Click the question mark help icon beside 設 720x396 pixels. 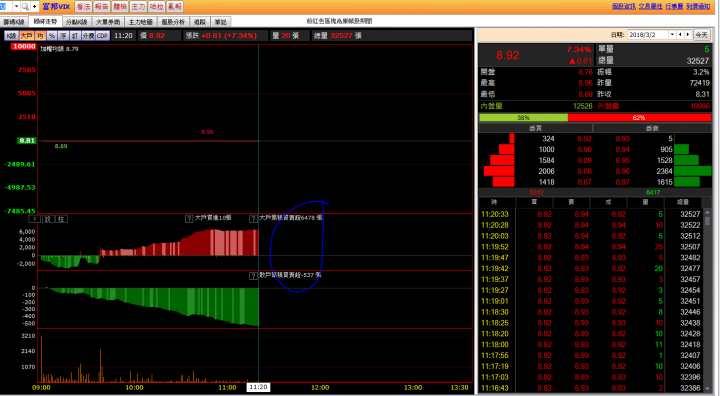click(34, 219)
